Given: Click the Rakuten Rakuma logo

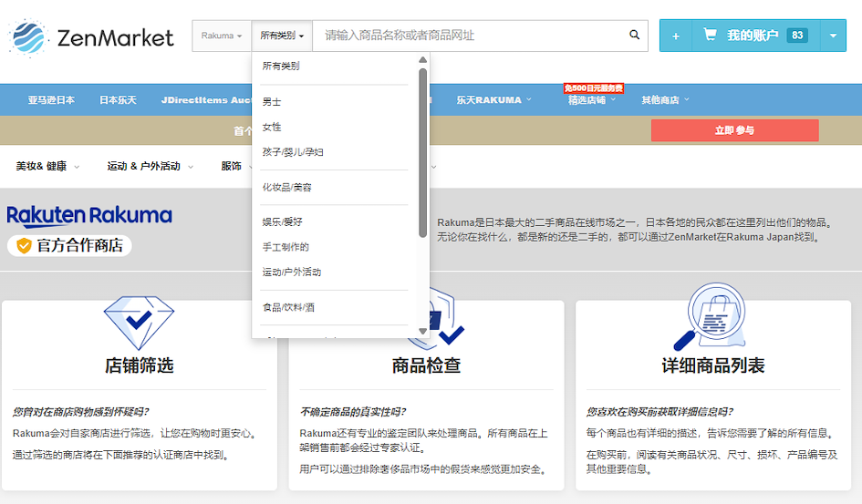Looking at the screenshot, I should (x=89, y=216).
